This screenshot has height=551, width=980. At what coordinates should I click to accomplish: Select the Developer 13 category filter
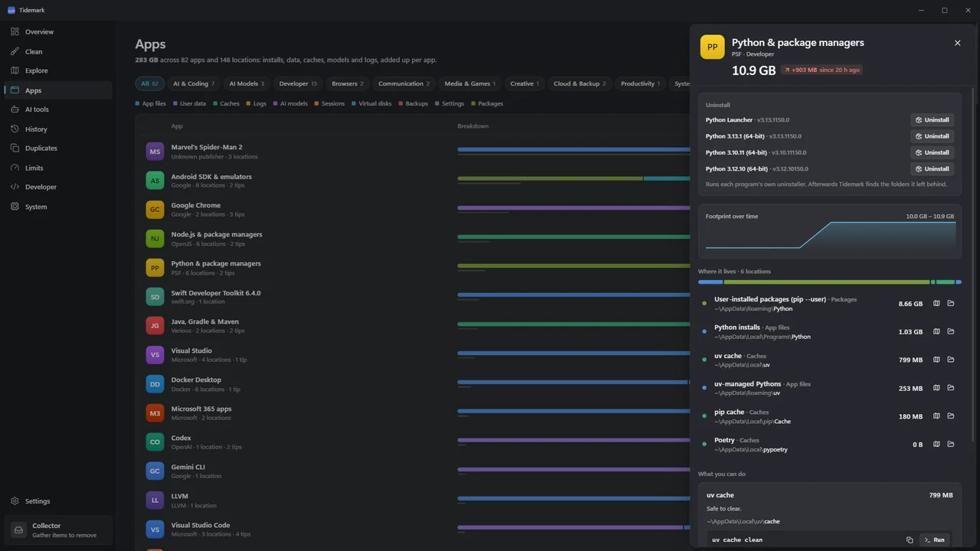(298, 83)
